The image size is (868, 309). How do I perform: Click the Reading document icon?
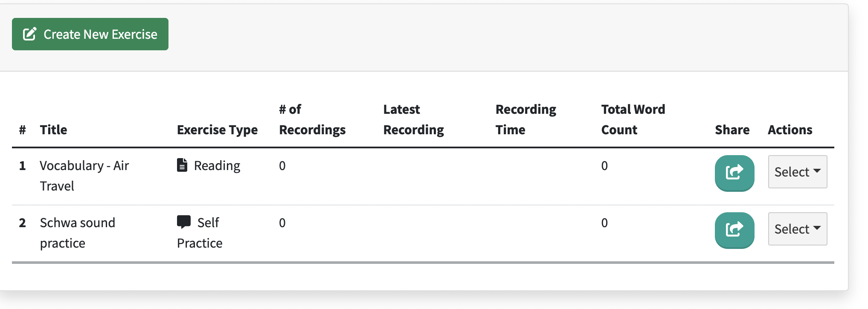coord(182,165)
